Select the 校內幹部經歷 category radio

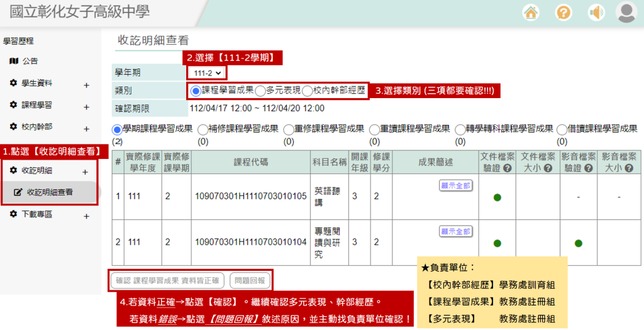[307, 91]
